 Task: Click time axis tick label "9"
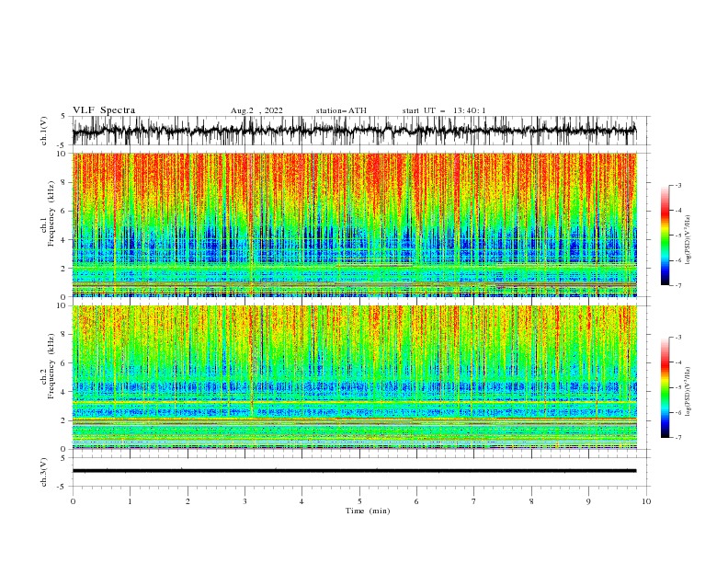[x=588, y=501]
